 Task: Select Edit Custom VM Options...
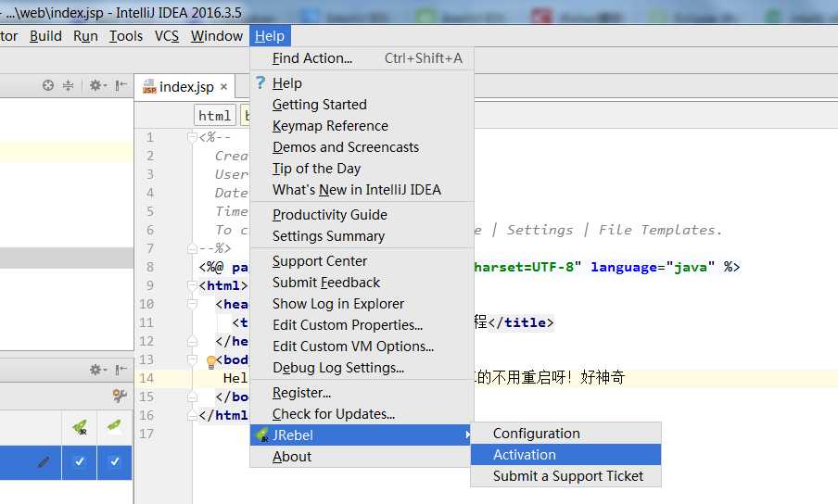362,346
